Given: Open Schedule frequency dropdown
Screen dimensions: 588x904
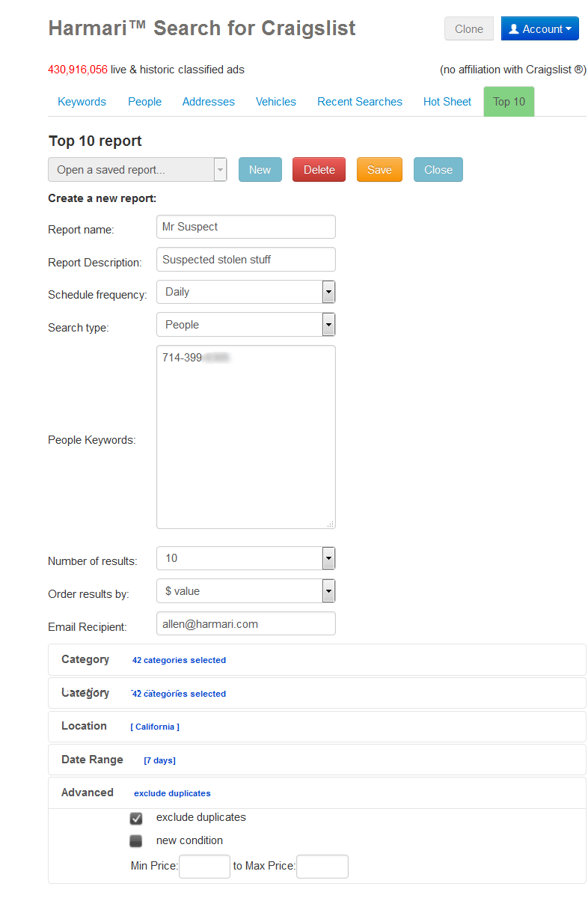Looking at the screenshot, I should 246,292.
